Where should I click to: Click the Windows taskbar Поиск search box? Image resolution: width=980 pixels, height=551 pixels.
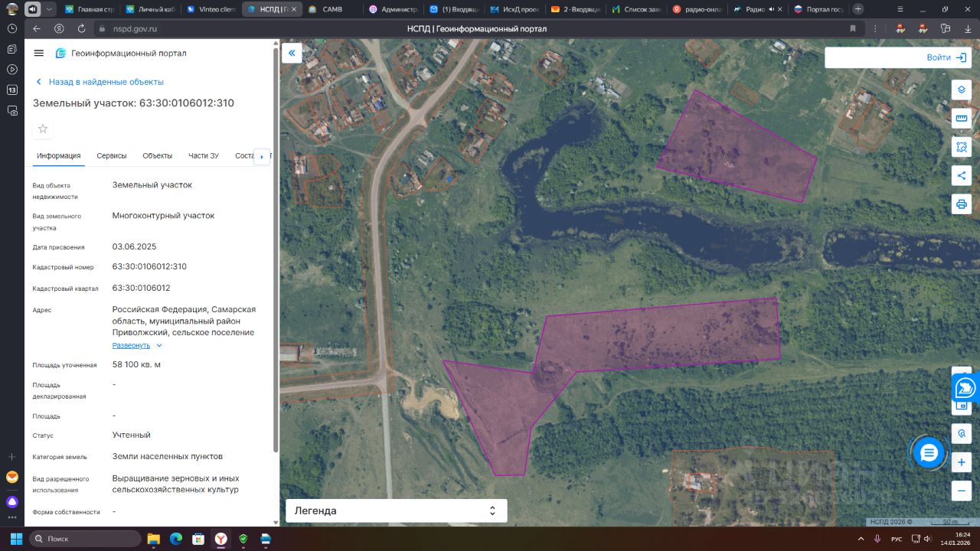(85, 539)
